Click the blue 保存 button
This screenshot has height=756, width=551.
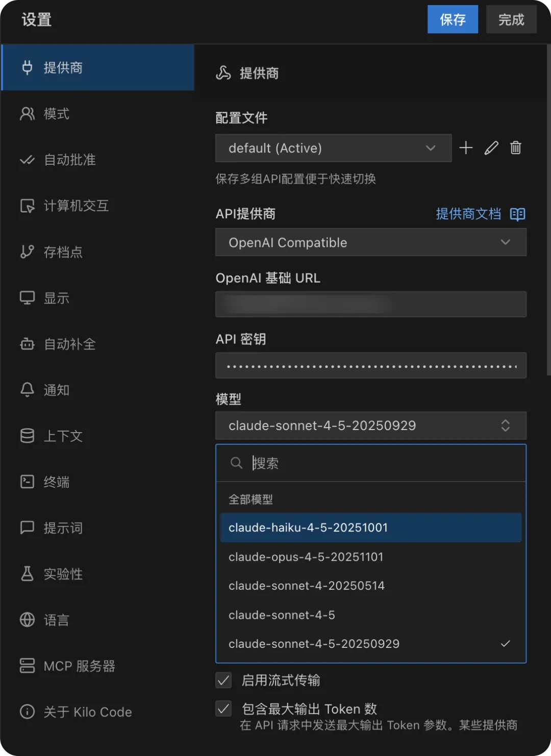click(453, 19)
